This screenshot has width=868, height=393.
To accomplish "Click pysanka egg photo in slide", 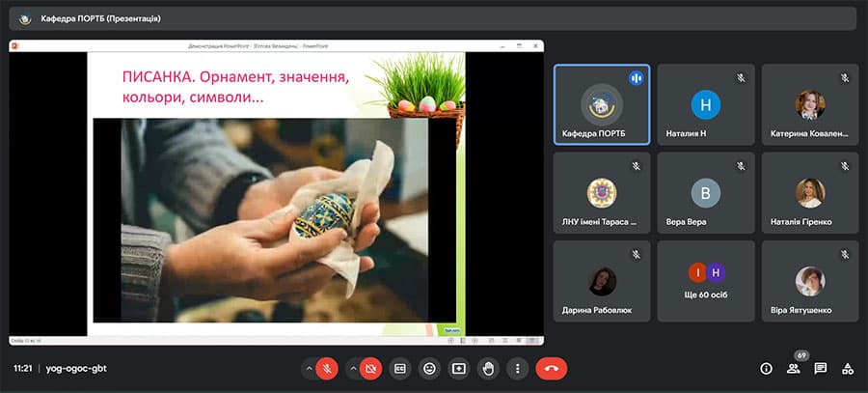I will click(275, 220).
